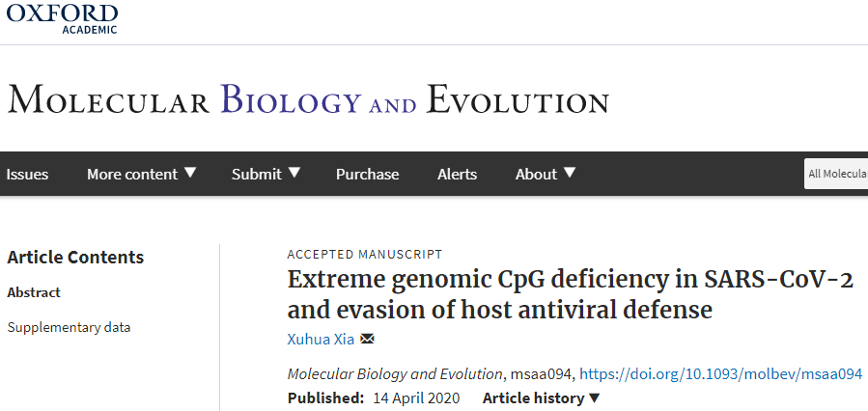Jump to the Abstract section

click(x=34, y=292)
